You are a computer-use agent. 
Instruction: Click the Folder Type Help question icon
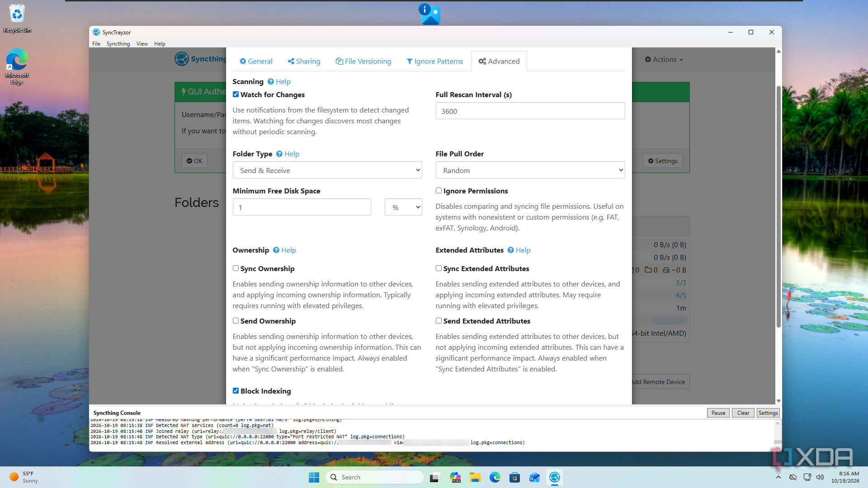click(279, 154)
